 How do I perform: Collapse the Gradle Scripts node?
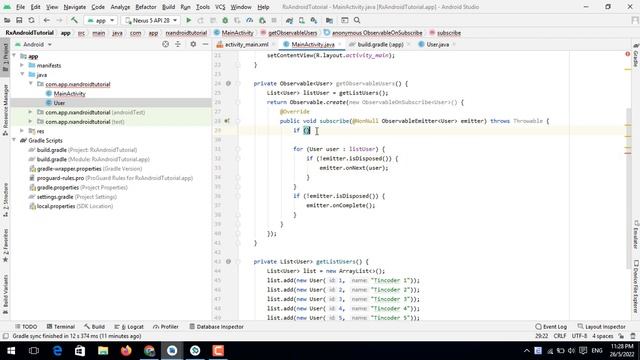click(x=14, y=140)
